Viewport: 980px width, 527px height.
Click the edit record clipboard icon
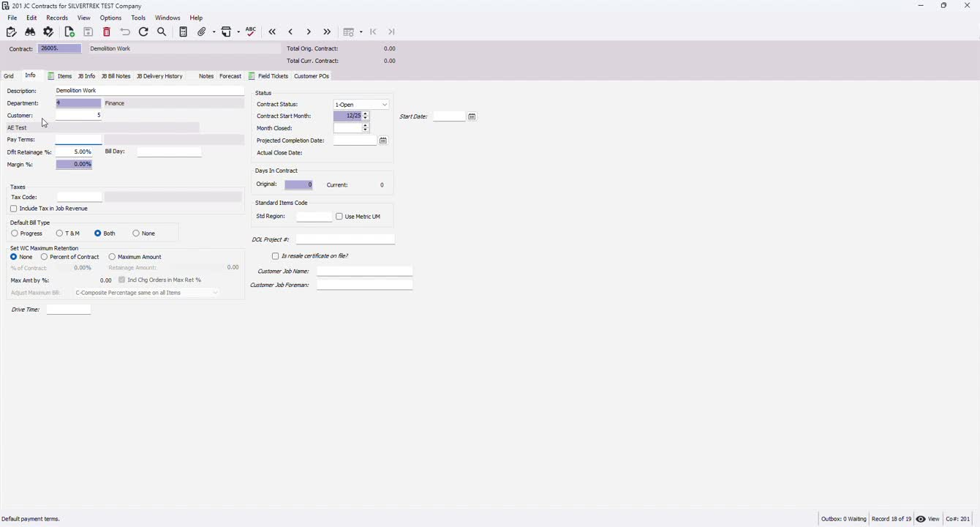[11, 32]
